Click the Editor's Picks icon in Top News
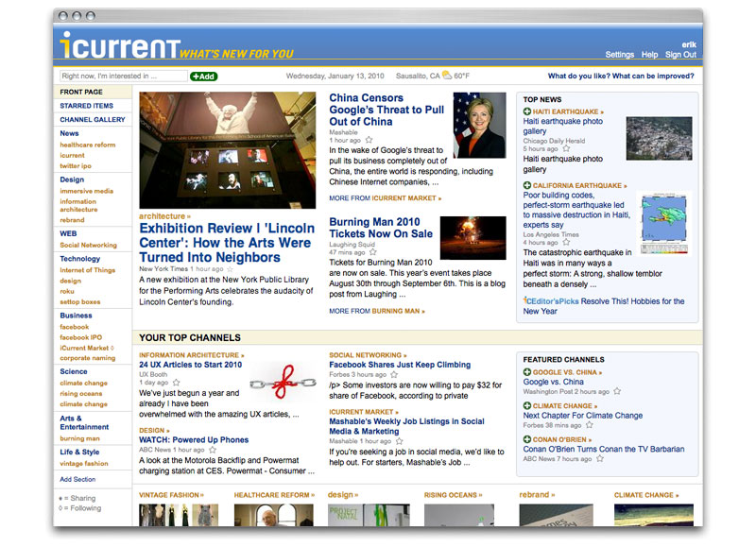The width and height of the screenshot is (756, 547). pos(526,301)
